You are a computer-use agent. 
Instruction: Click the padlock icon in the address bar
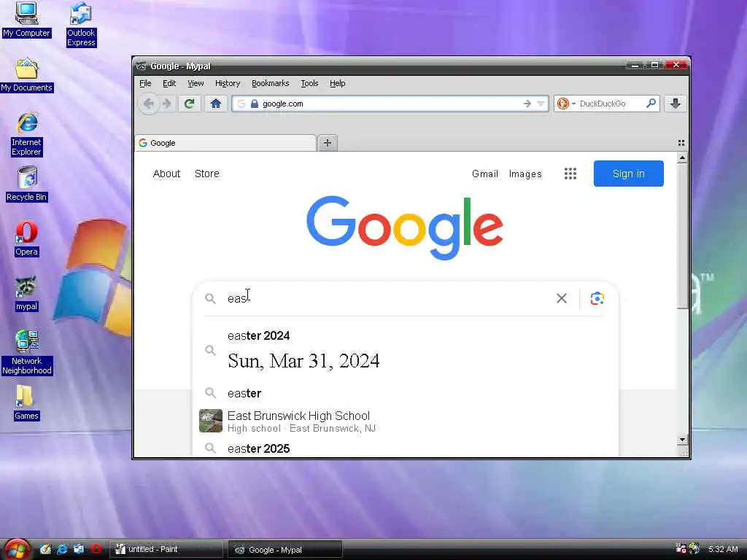(255, 104)
